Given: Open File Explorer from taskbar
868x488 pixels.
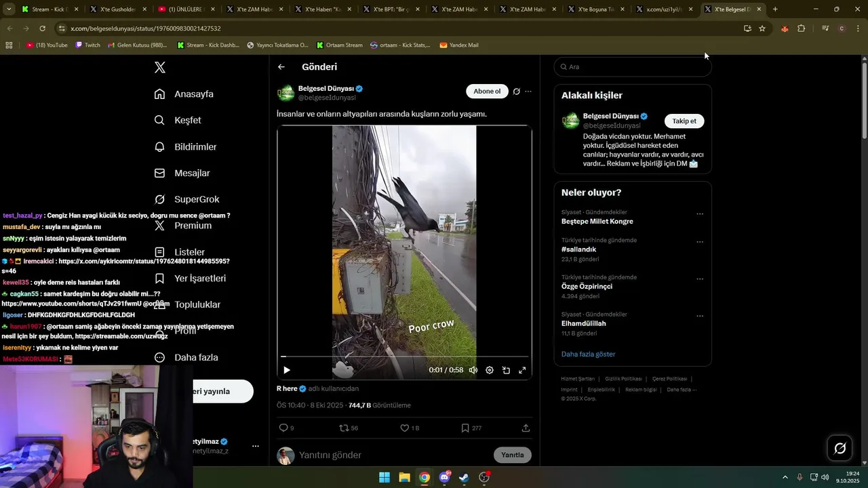Looking at the screenshot, I should tap(404, 477).
